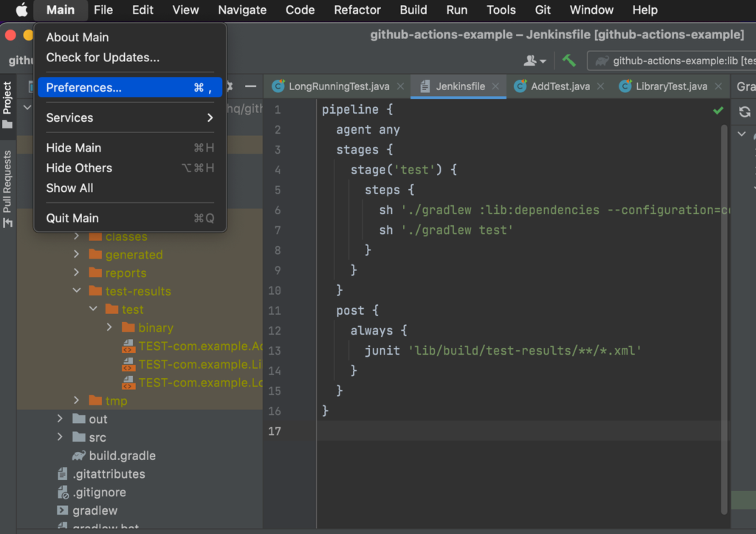Open the Project panel settings gear
Screen dimensions: 756x534
tap(229, 86)
